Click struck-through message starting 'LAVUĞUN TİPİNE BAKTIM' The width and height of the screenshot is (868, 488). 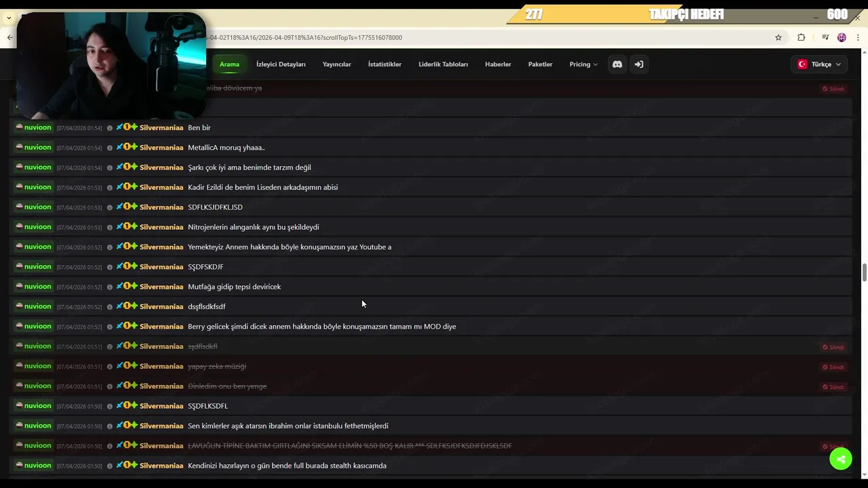(x=350, y=446)
